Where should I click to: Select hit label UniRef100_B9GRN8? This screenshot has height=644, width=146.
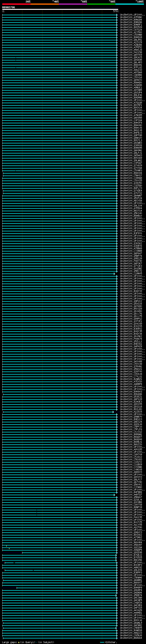131,98
